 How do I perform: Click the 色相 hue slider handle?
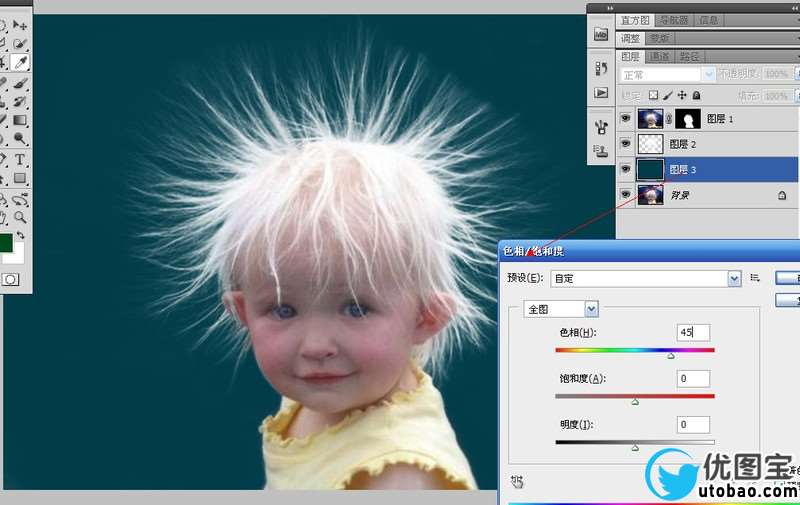coord(671,356)
